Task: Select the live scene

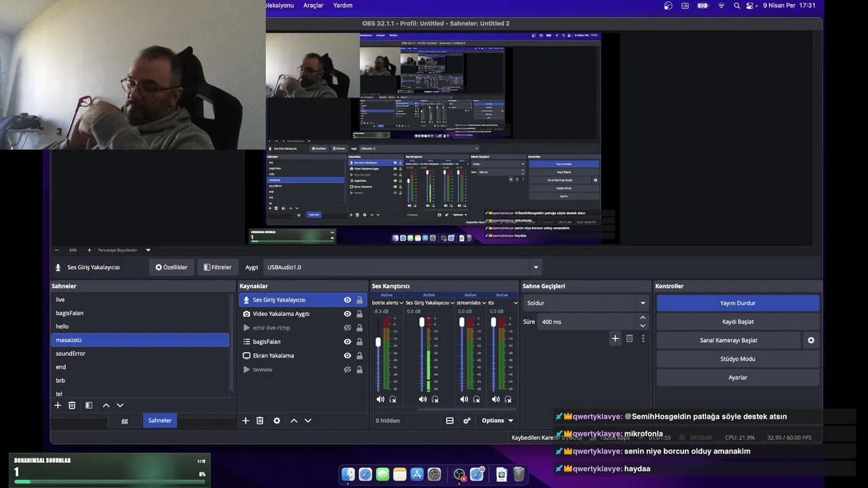Action: click(x=140, y=300)
